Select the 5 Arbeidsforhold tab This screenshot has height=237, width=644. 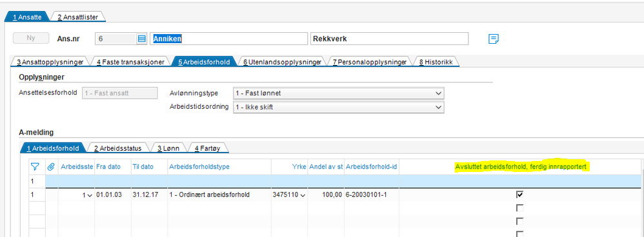204,62
